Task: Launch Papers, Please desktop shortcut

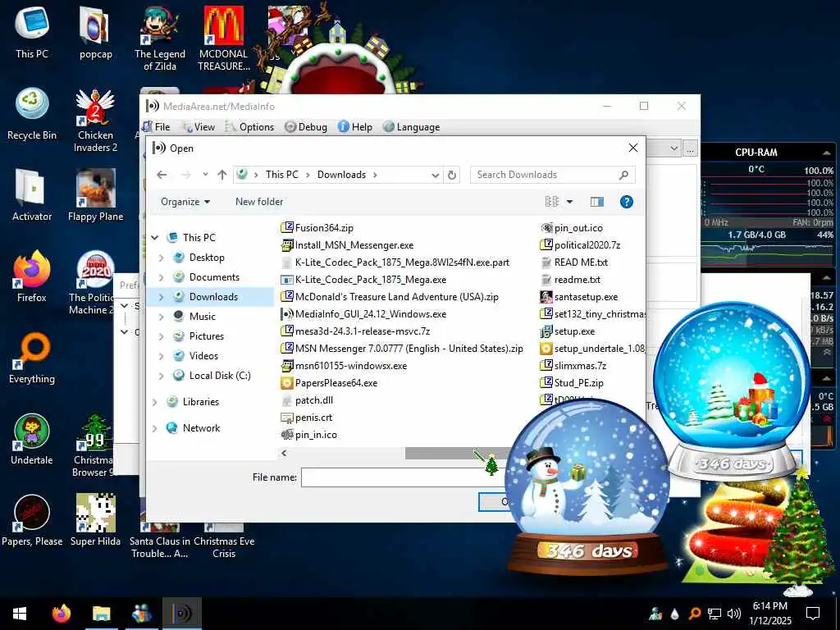Action: 32,521
